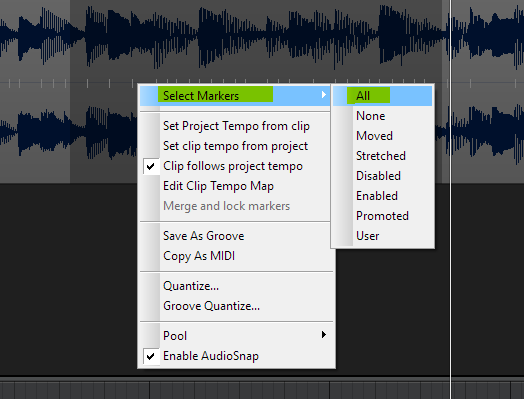
Task: Click Set clip tempo from project
Action: (235, 146)
